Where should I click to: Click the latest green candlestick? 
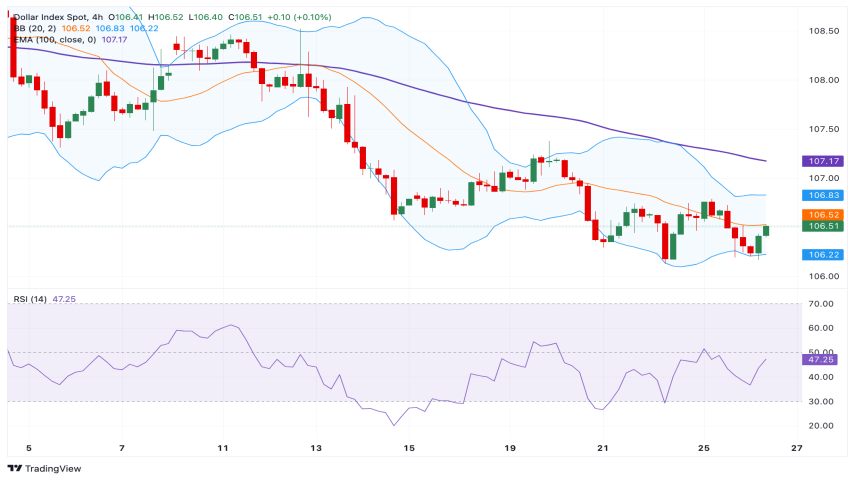[767, 230]
